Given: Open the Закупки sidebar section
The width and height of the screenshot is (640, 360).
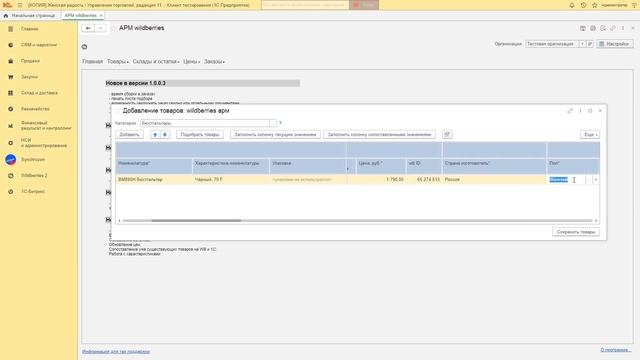Looking at the screenshot, I should click(29, 77).
